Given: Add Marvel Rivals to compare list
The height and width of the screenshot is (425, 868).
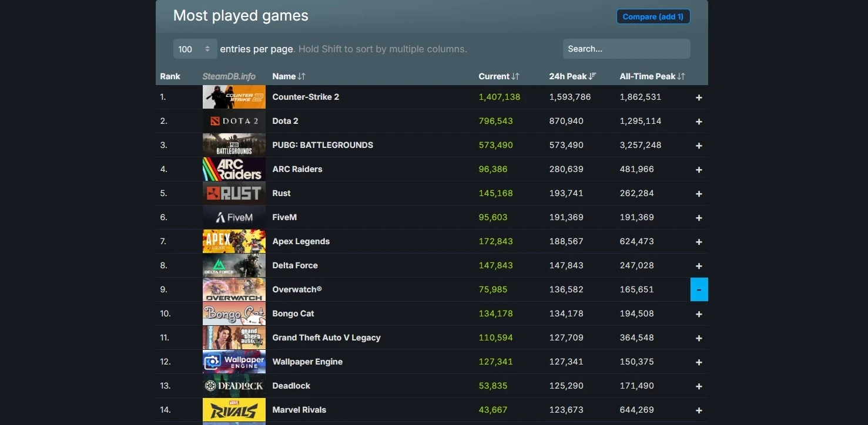Looking at the screenshot, I should (699, 410).
